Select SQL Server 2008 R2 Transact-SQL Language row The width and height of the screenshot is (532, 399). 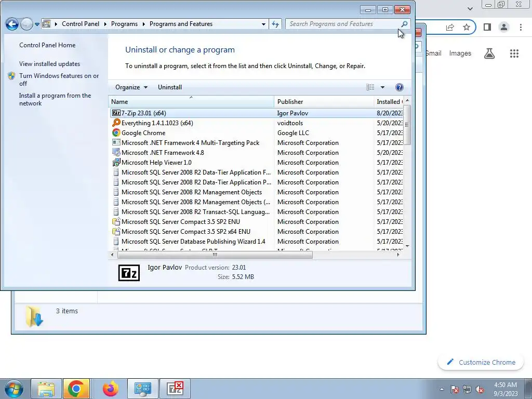pos(257,212)
